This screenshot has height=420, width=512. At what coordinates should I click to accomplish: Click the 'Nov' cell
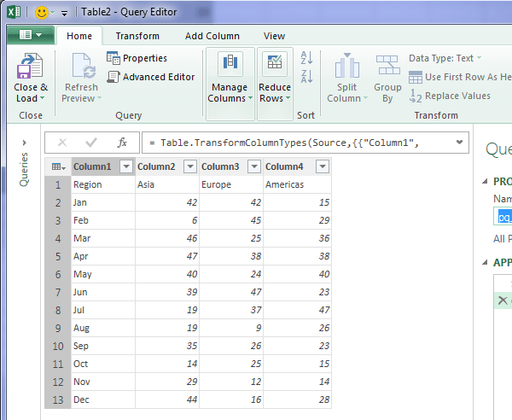click(x=103, y=382)
